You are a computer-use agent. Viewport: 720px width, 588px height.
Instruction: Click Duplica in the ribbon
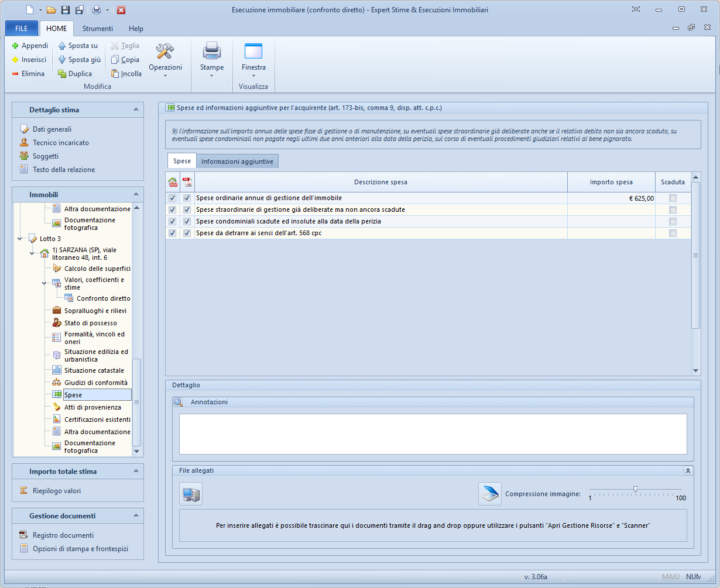point(75,74)
